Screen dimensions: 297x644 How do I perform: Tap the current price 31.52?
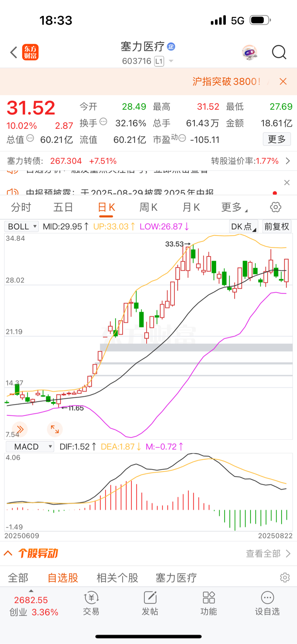31,108
